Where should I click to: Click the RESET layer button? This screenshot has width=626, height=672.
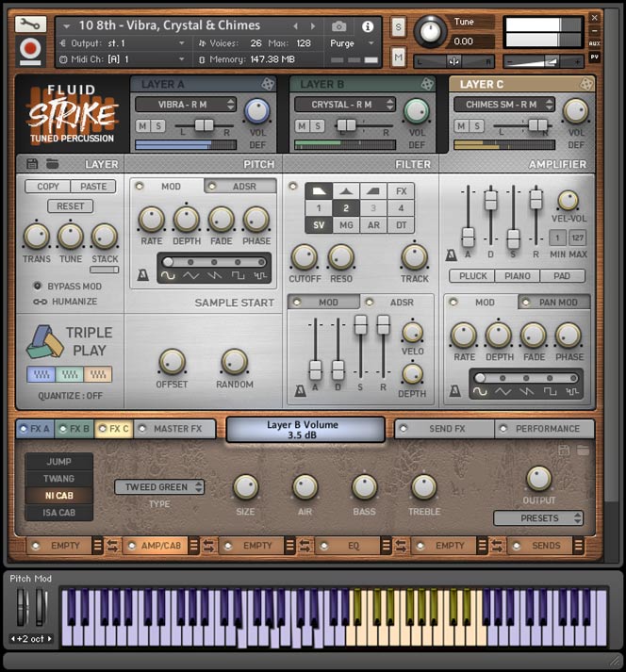(x=71, y=206)
